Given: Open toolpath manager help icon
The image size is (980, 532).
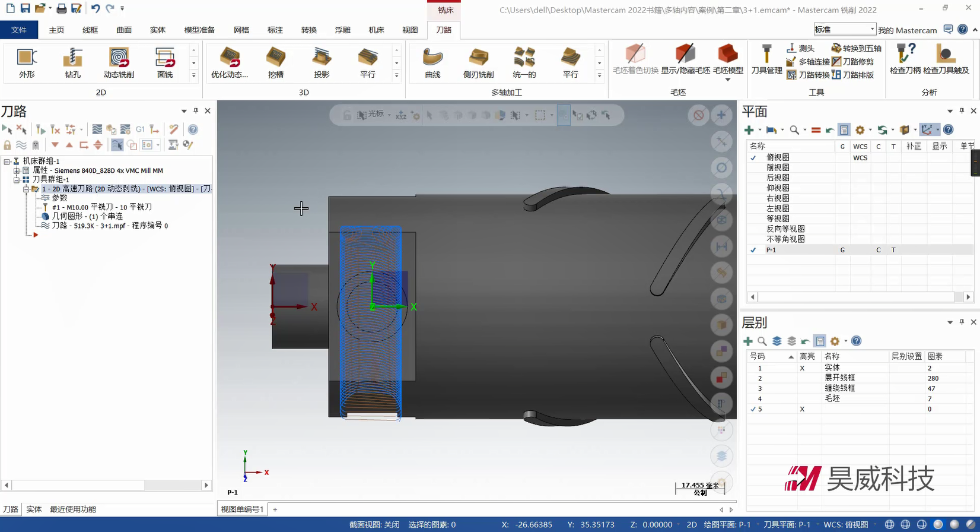Looking at the screenshot, I should tap(193, 129).
